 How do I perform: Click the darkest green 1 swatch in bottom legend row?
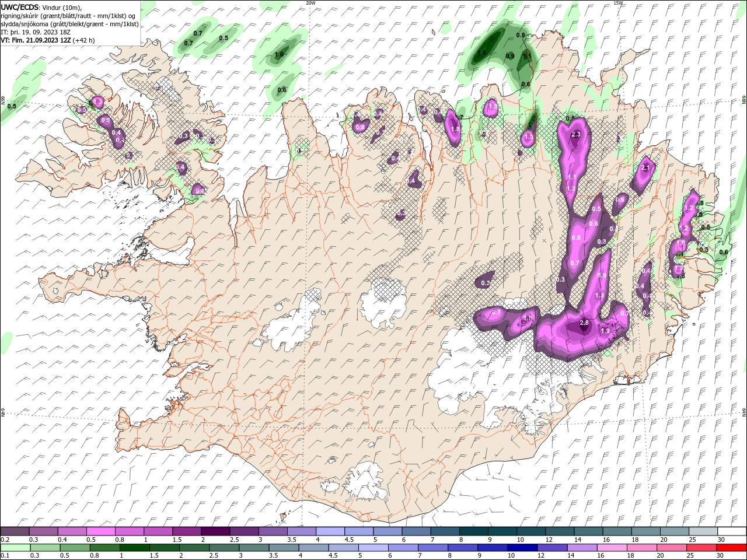tap(135, 548)
